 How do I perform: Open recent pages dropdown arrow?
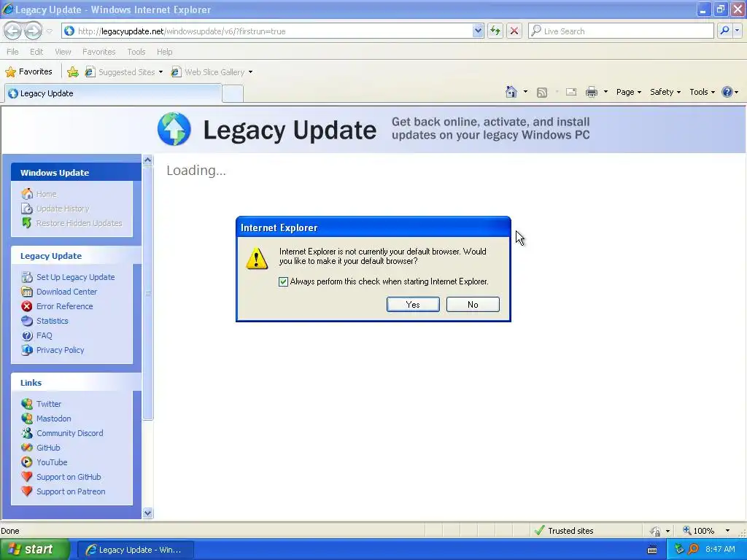[x=49, y=31]
